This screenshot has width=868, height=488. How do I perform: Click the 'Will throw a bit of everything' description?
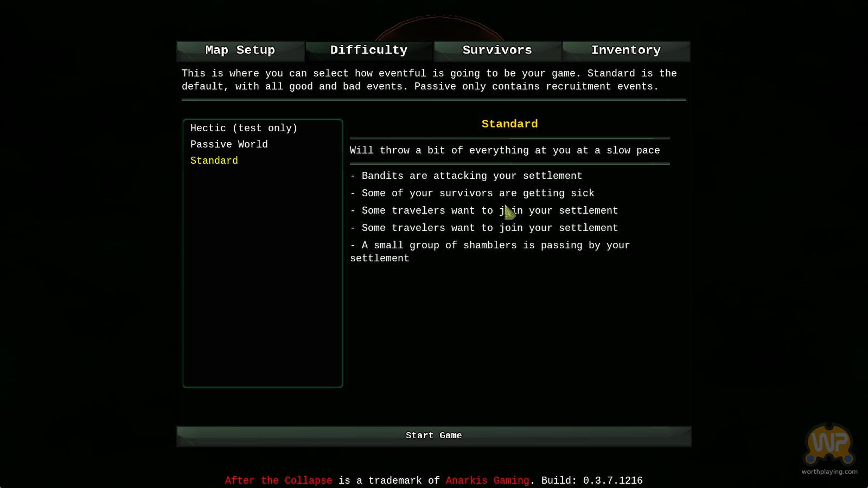click(505, 151)
